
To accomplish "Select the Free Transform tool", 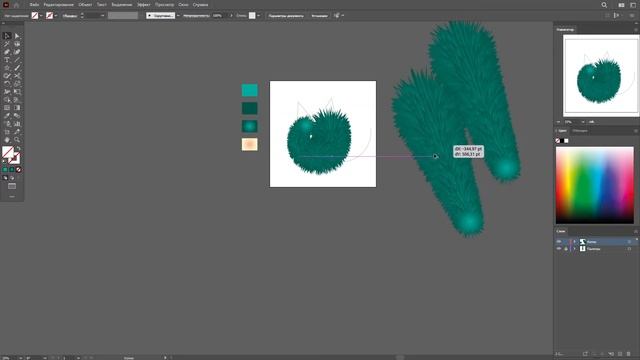I will pyautogui.click(x=17, y=92).
